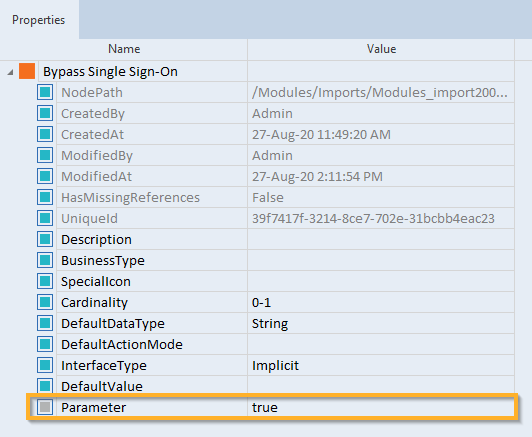Click the teal icon beside NodePath

45,92
